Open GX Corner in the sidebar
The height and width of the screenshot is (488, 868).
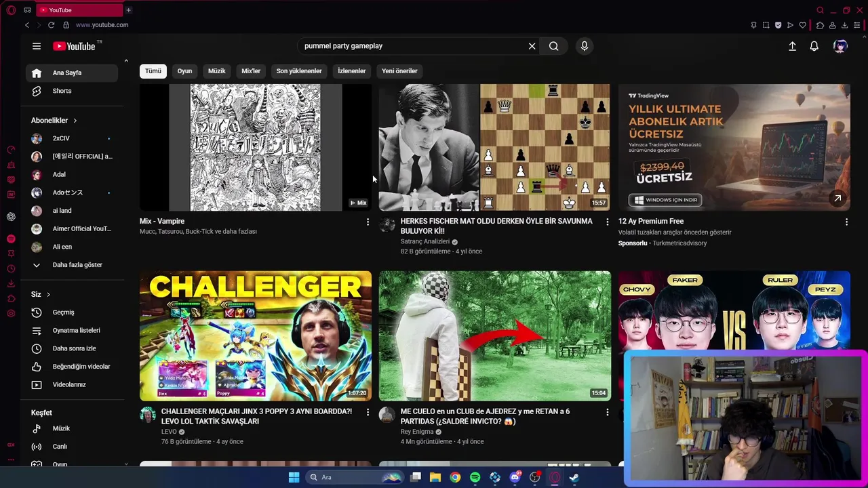[11, 445]
